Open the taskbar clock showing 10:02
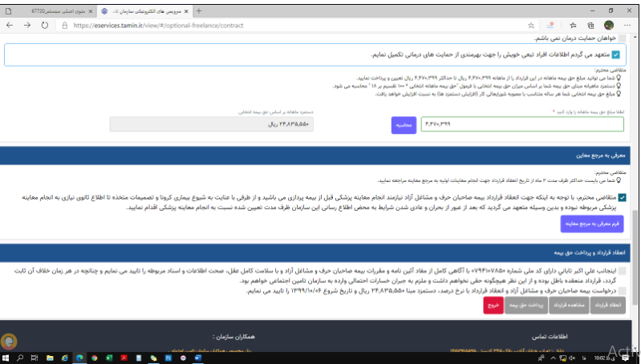The height and width of the screenshot is (364, 641). (604, 358)
